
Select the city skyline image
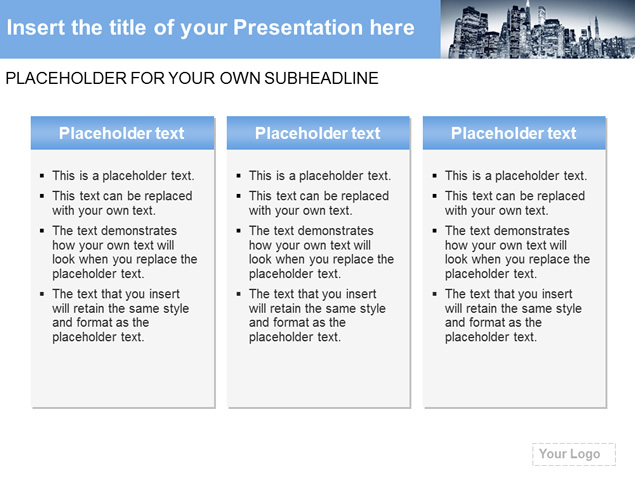pos(538,29)
